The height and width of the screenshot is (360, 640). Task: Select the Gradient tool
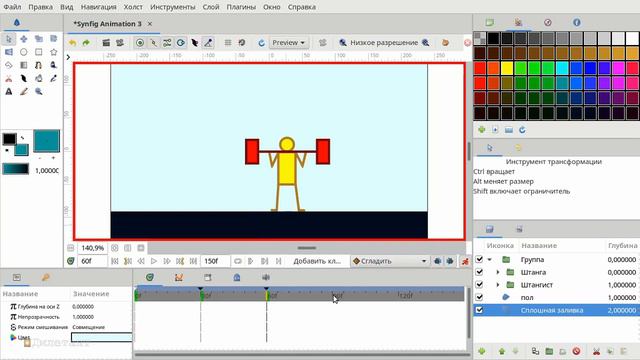click(x=24, y=65)
